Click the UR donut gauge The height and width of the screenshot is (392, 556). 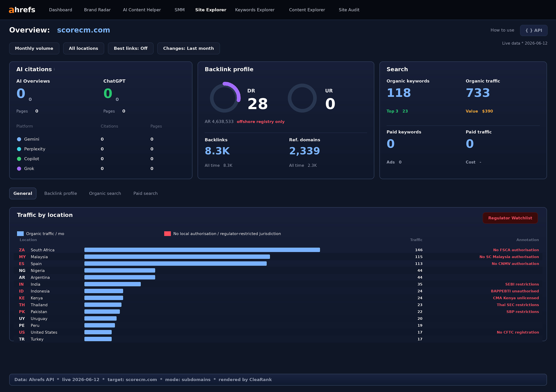click(x=302, y=98)
